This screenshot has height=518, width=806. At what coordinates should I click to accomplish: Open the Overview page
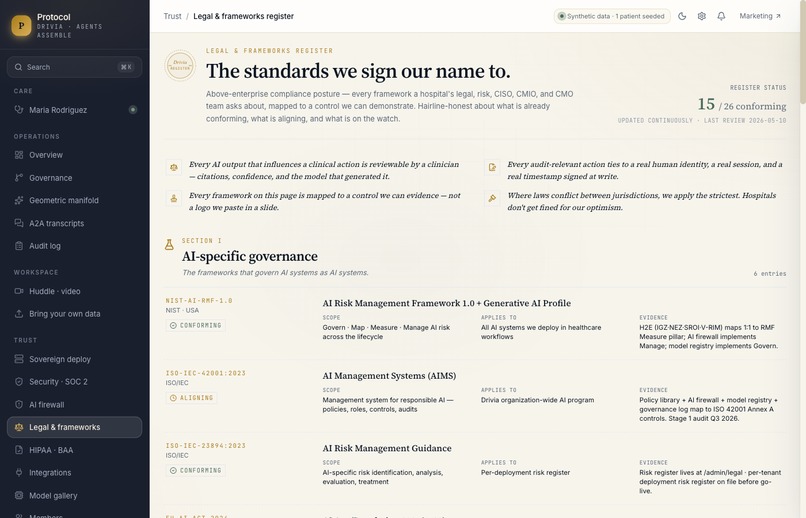75,155
